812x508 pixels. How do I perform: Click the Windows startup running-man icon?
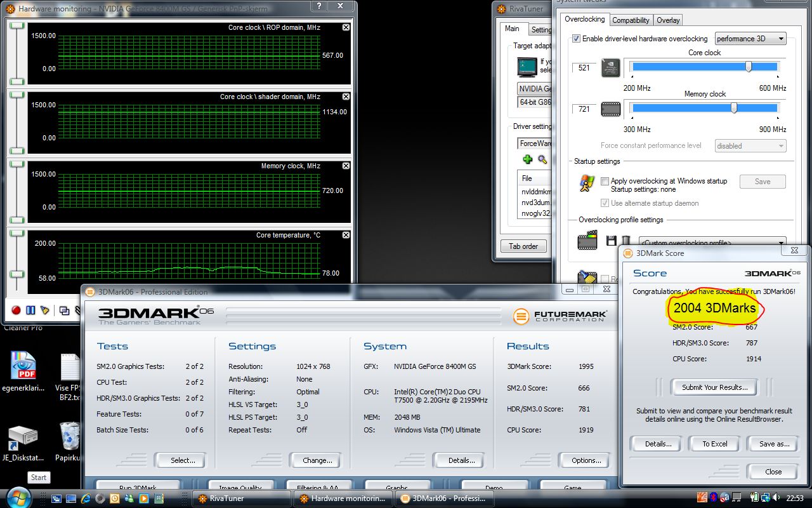[587, 184]
